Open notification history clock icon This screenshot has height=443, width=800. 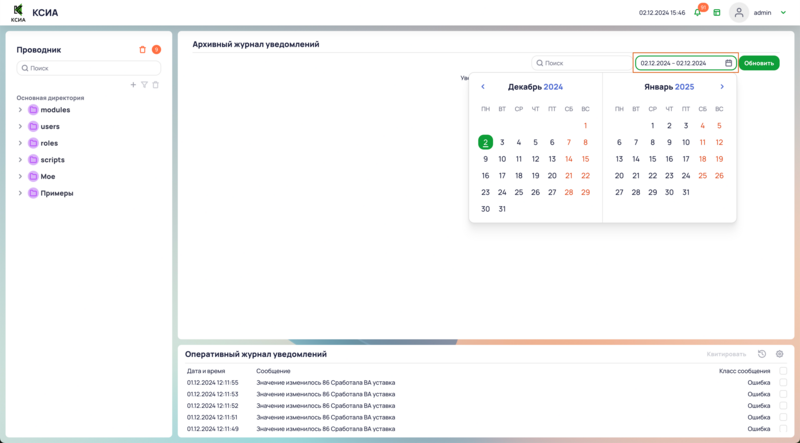(x=762, y=354)
